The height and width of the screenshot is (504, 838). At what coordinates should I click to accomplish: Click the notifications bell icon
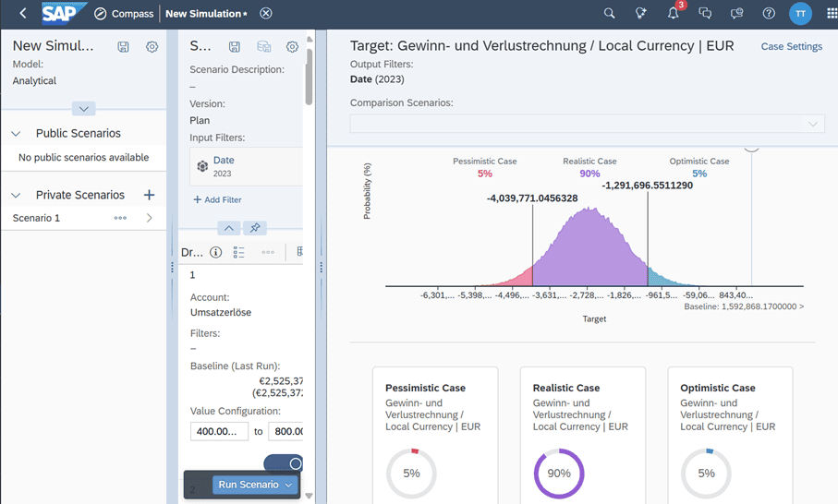[x=673, y=14]
